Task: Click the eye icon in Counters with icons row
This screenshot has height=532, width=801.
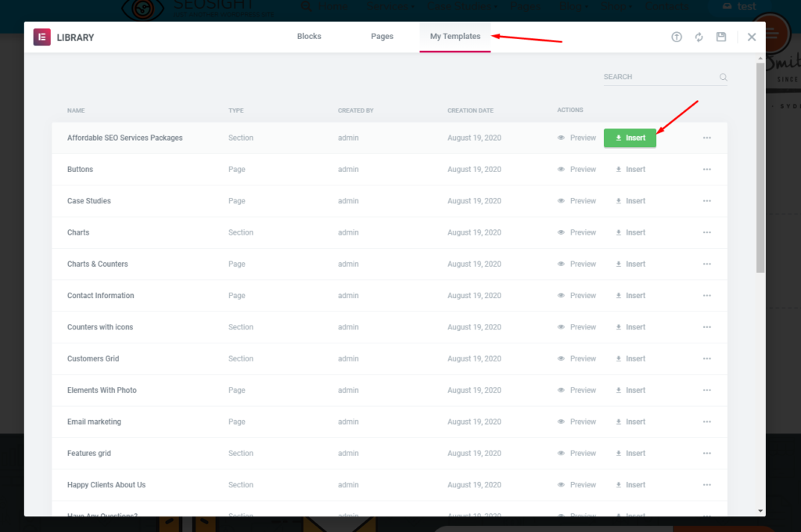Action: click(x=561, y=327)
